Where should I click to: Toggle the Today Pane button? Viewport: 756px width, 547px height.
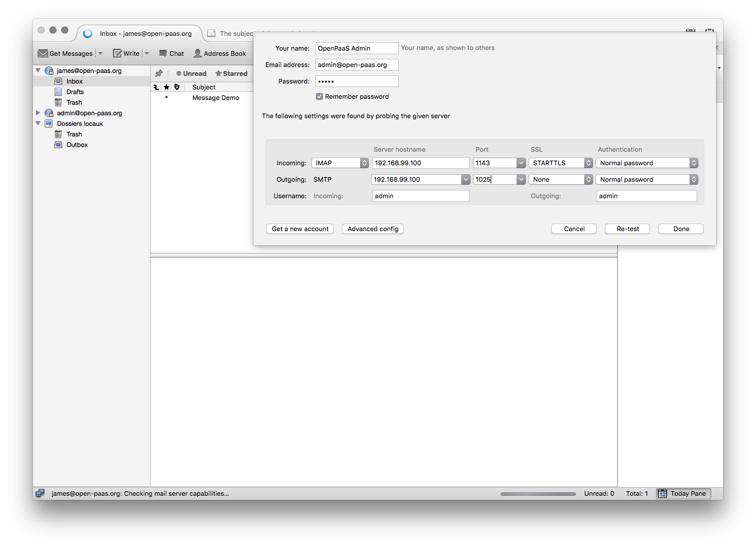[682, 493]
